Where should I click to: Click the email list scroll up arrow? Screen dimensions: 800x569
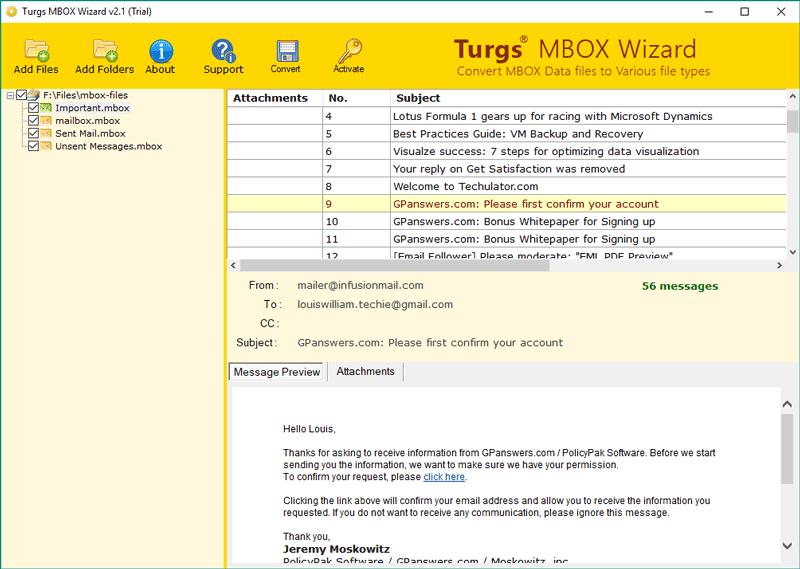click(x=792, y=96)
